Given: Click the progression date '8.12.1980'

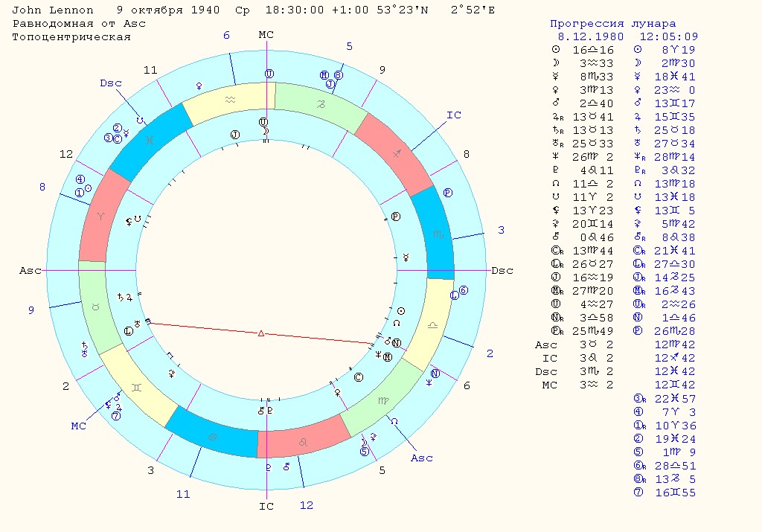Looking at the screenshot, I should [590, 36].
